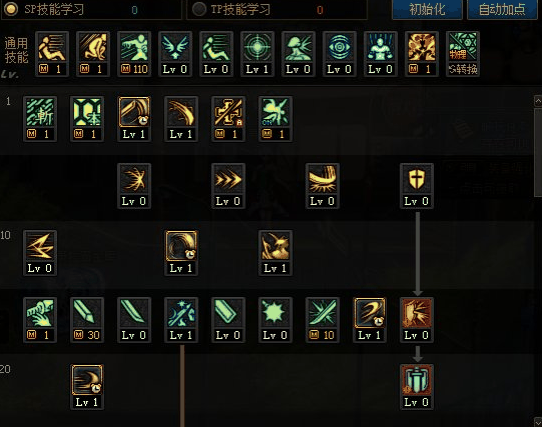Select the green spiked burst skill icon
The image size is (542, 427).
click(275, 320)
